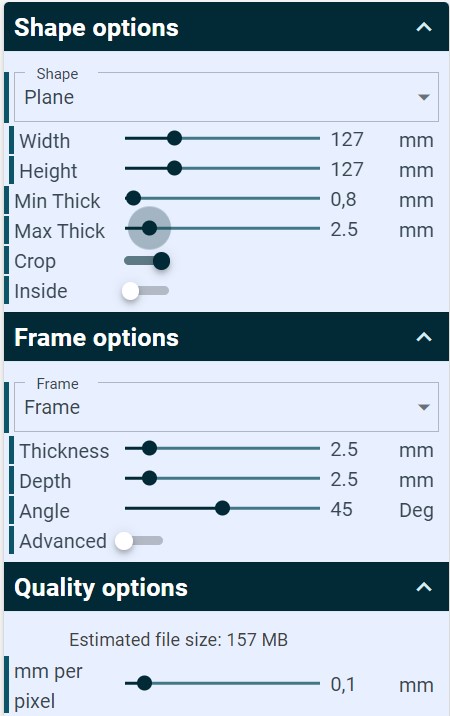Collapse the Quality options section chevron
Viewport: 450px width, 716px height.
424,587
